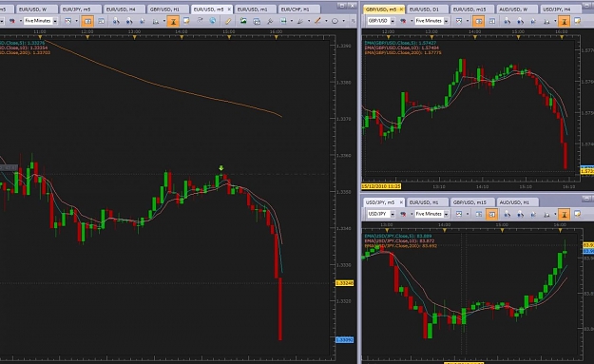Viewport: 594px width, 364px height.
Task: Click the chart type icon in EUR/USD toolbar
Action: pyautogui.click(x=67, y=21)
